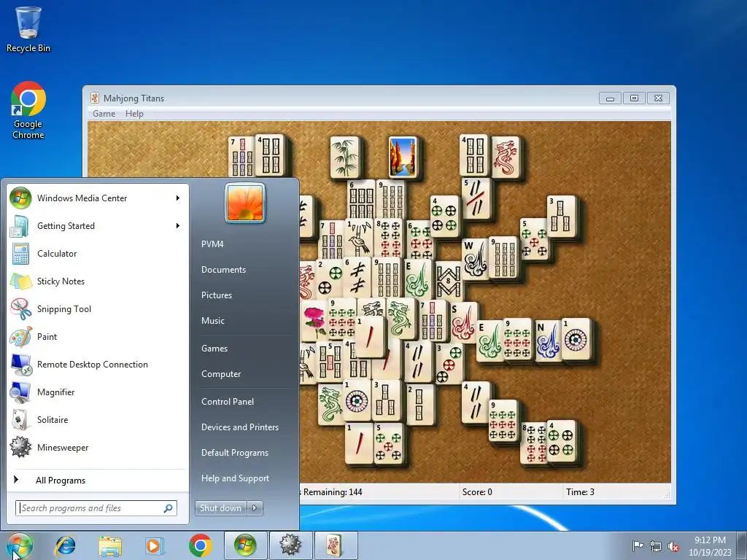The image size is (747, 560).
Task: Click the Remaining: 144 status text
Action: [332, 492]
